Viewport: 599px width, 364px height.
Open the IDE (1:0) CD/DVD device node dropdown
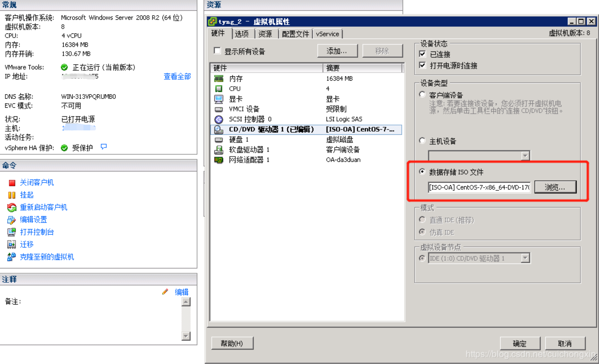click(x=525, y=258)
